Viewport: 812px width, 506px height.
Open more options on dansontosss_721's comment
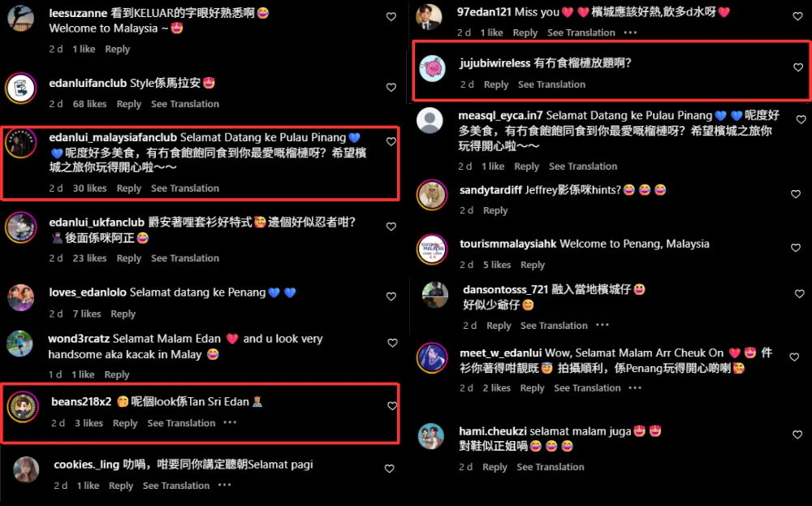pos(603,325)
